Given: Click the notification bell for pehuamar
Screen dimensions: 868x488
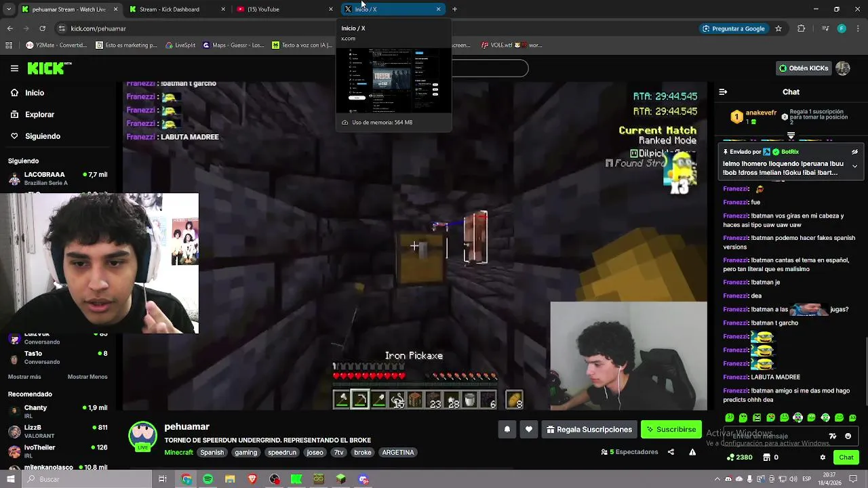Looking at the screenshot, I should point(507,430).
